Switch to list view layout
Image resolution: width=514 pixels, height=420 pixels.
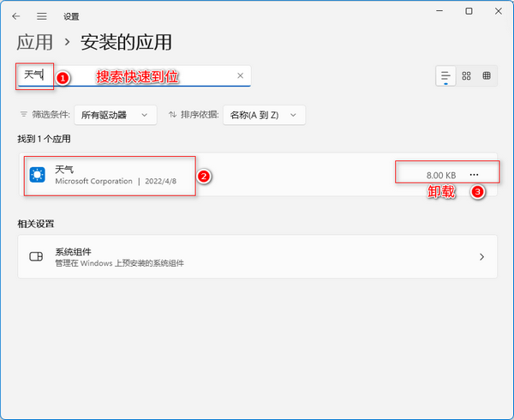pos(445,75)
